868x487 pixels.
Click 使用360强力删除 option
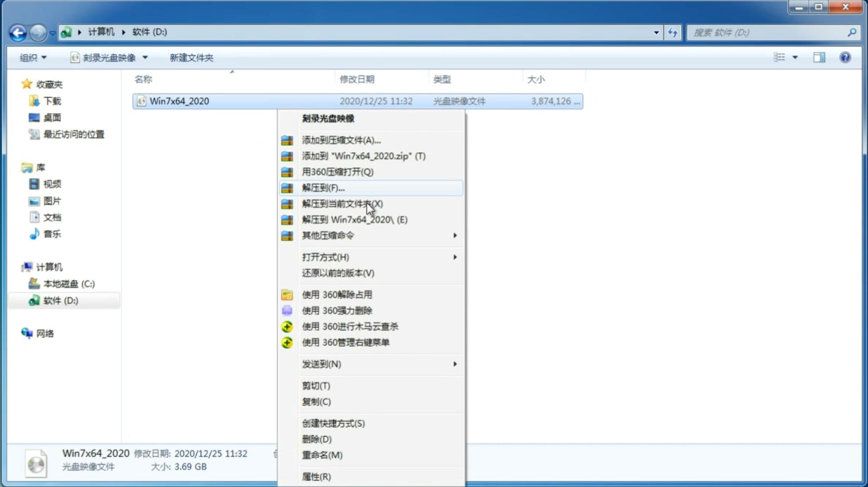pos(337,310)
